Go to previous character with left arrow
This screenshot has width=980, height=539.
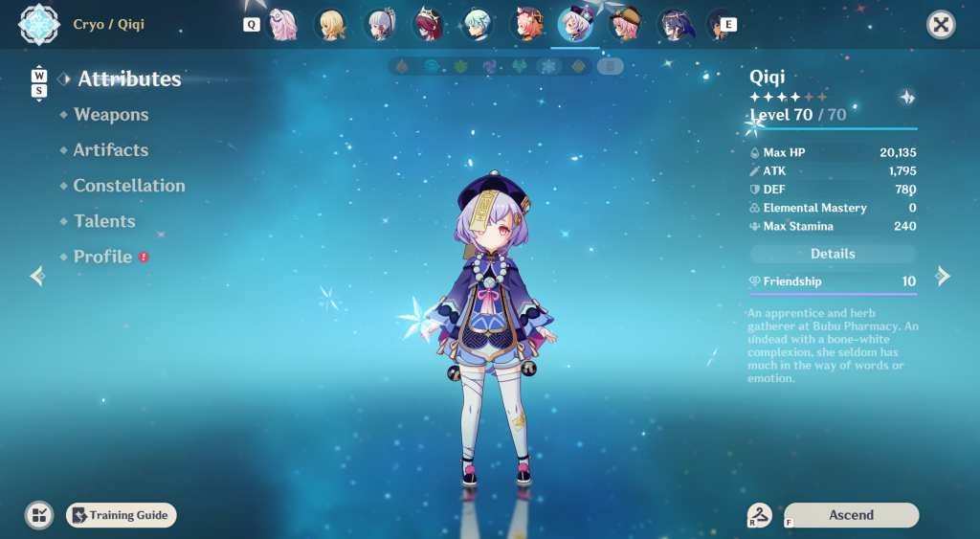pos(38,276)
